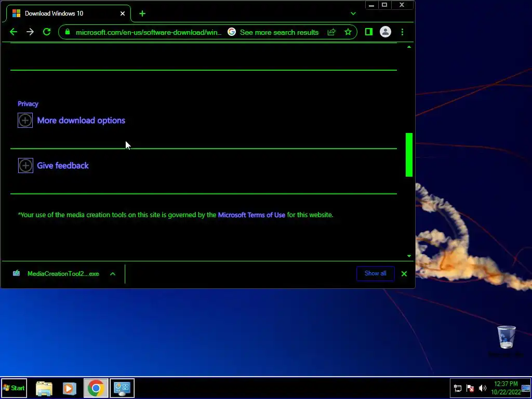This screenshot has height=399, width=532.
Task: Open the tab search chevron
Action: tap(353, 14)
